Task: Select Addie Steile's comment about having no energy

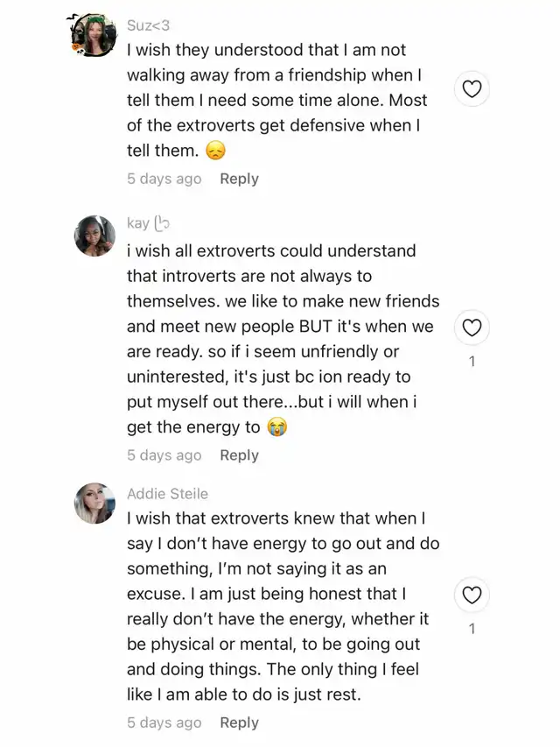Action: 282,607
